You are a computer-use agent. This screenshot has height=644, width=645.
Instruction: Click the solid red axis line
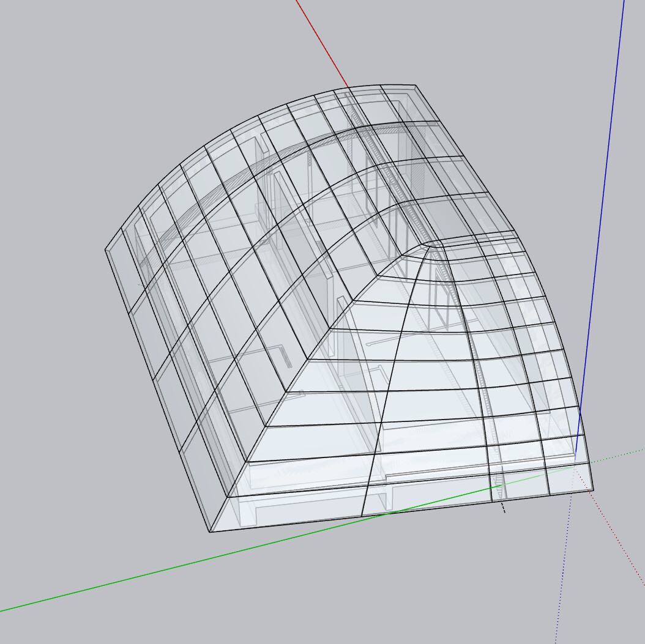pos(322,45)
